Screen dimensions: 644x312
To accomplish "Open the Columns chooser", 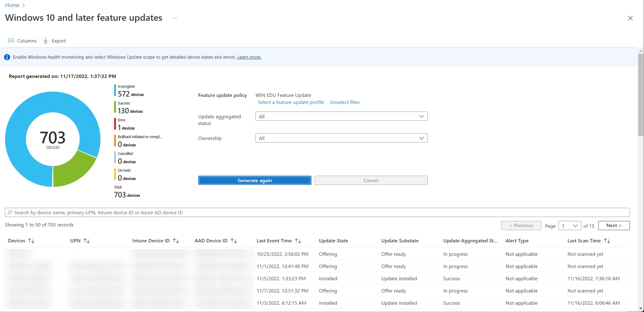I will (22, 41).
